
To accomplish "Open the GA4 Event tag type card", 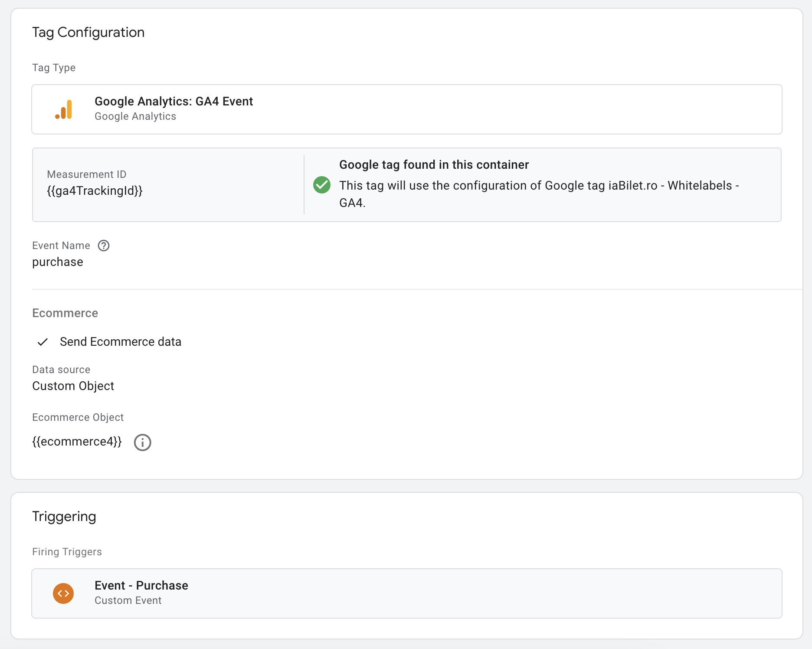I will 407,109.
